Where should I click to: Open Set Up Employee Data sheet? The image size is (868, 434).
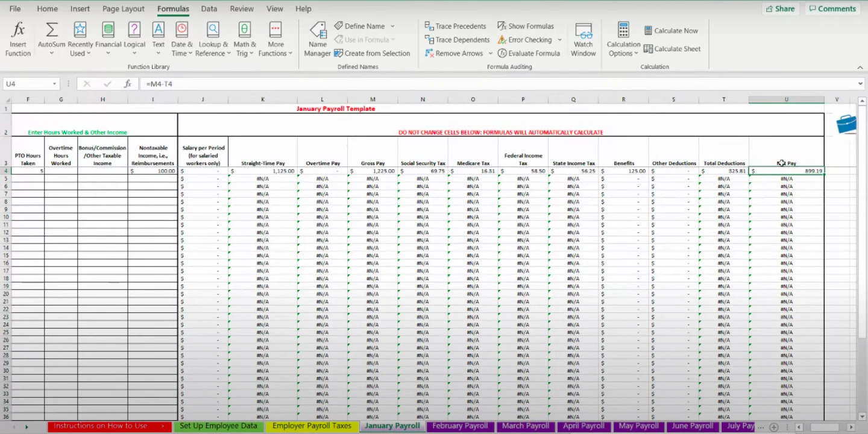[x=219, y=426]
